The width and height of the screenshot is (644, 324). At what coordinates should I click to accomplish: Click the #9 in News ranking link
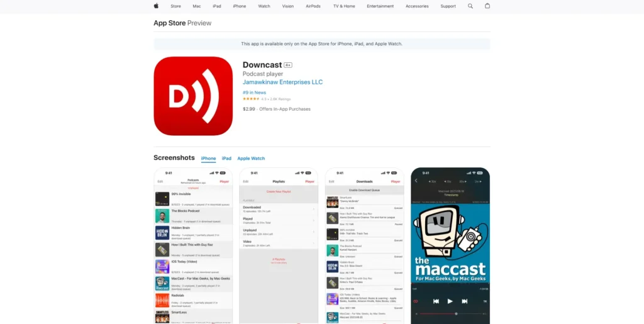click(x=254, y=92)
